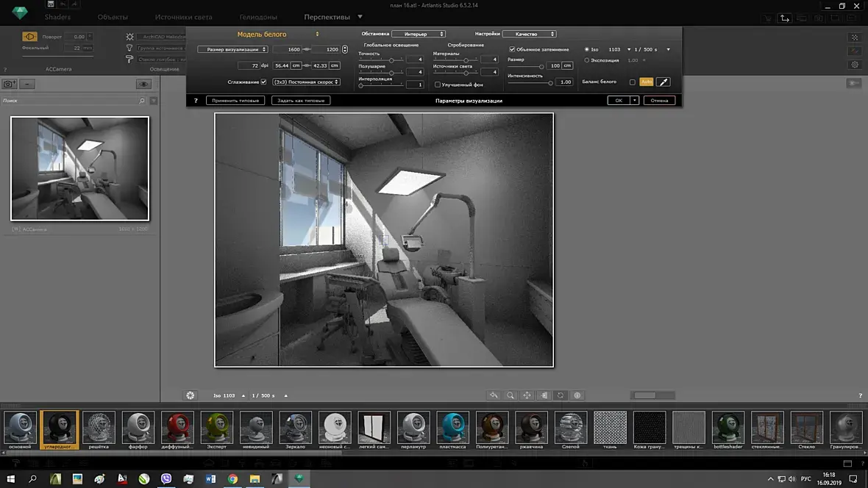Image resolution: width=868 pixels, height=488 pixels.
Task: Open the Обстановка Интерьер dropdown
Action: click(418, 34)
